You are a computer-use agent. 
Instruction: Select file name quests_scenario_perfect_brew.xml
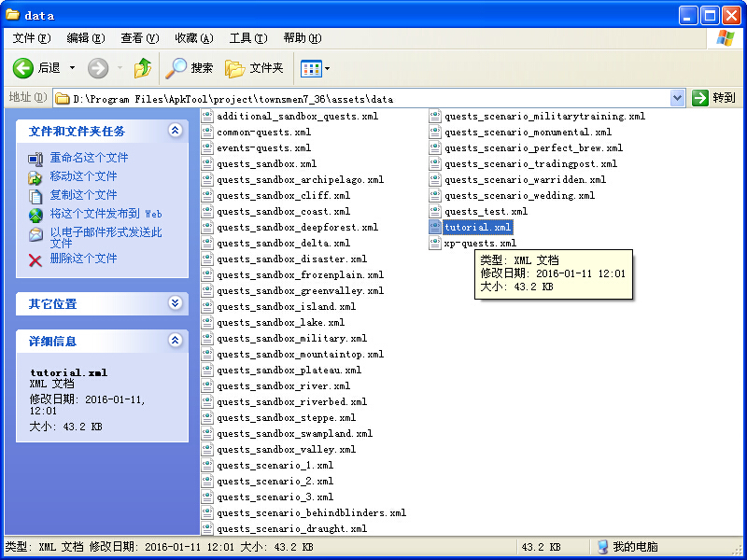(533, 147)
